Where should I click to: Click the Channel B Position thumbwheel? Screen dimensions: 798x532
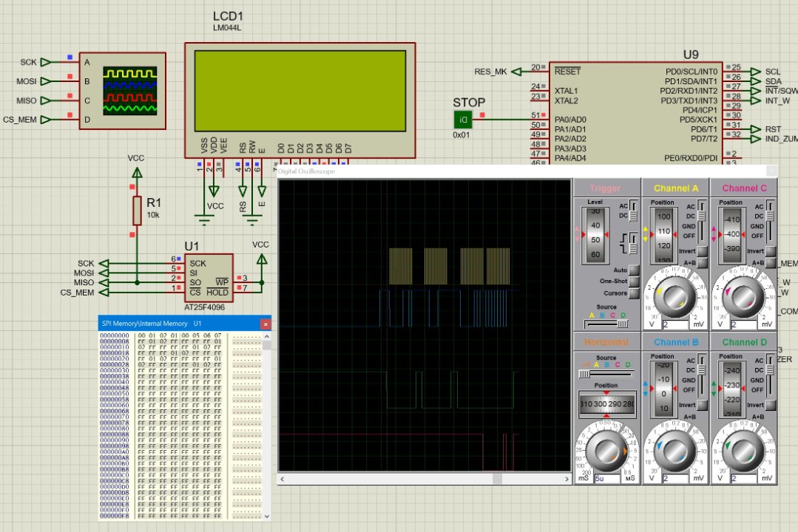point(663,389)
